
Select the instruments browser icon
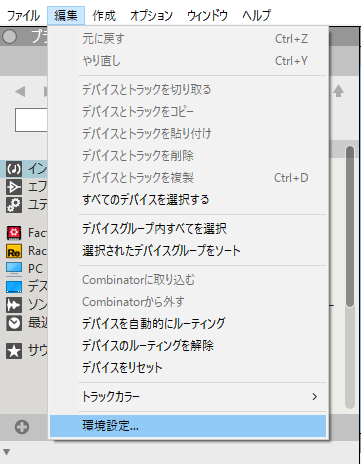pyautogui.click(x=14, y=169)
